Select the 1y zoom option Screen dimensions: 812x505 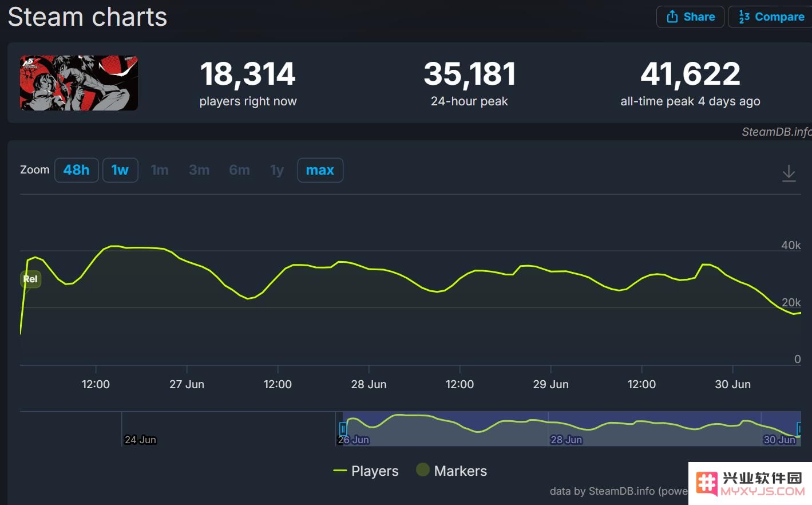[x=277, y=170]
